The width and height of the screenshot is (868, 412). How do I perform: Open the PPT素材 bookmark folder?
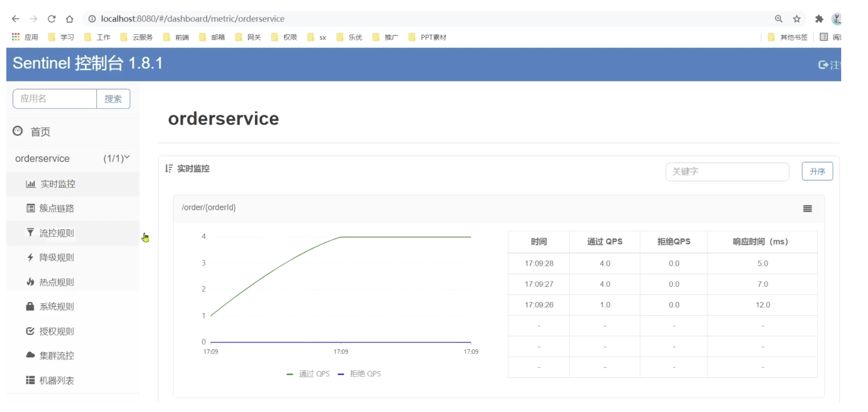[427, 37]
